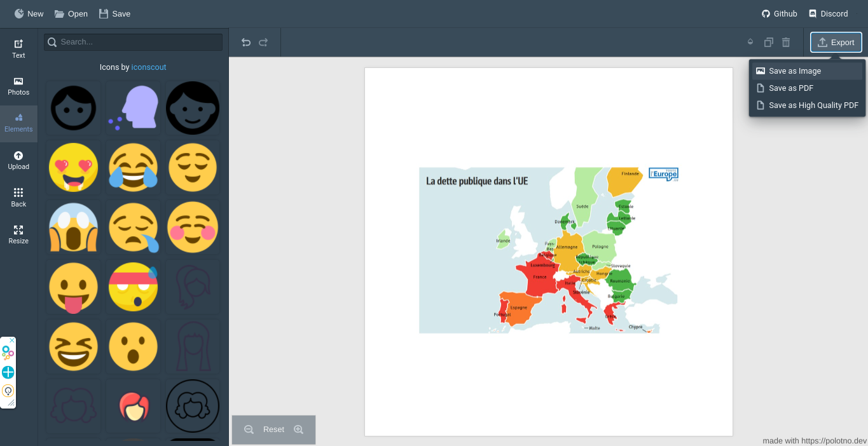Choose Save as Image option

(808, 71)
